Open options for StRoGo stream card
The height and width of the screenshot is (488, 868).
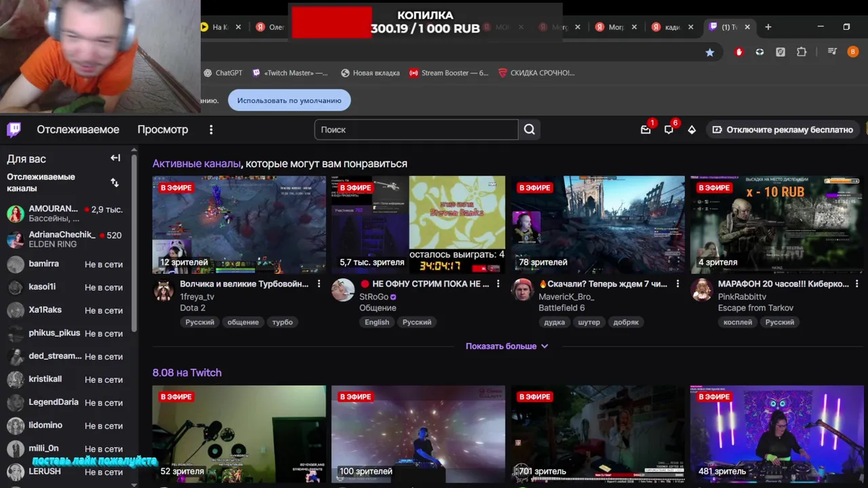(498, 284)
